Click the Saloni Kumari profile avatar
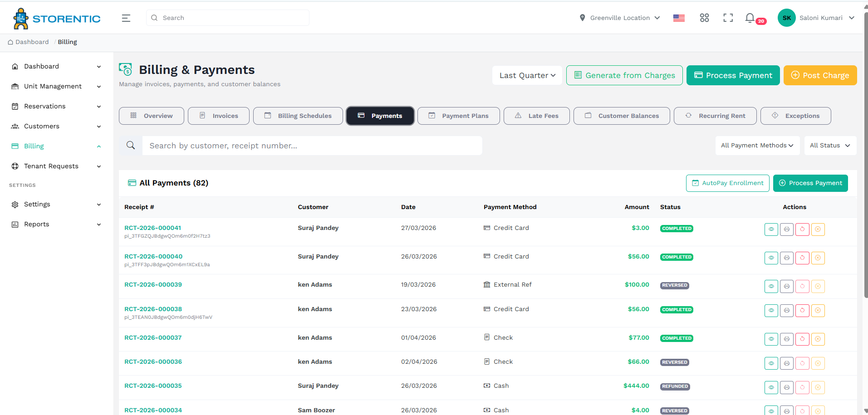This screenshot has height=415, width=868. pyautogui.click(x=787, y=18)
